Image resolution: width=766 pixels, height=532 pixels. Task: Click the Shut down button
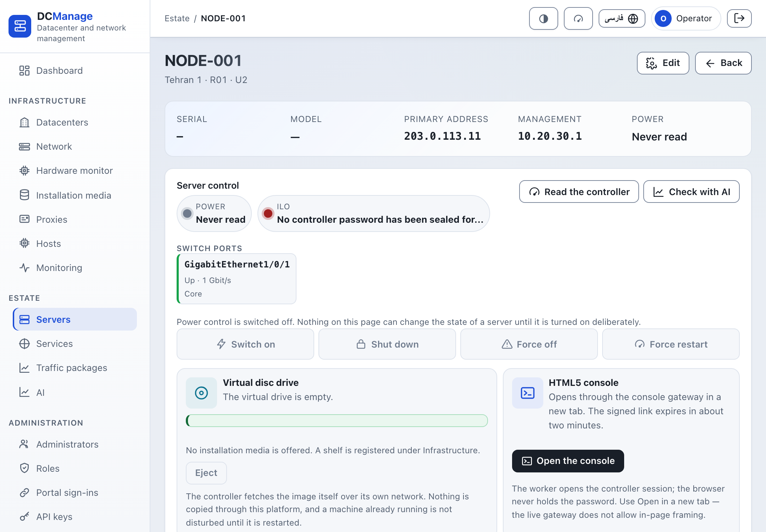(x=387, y=344)
